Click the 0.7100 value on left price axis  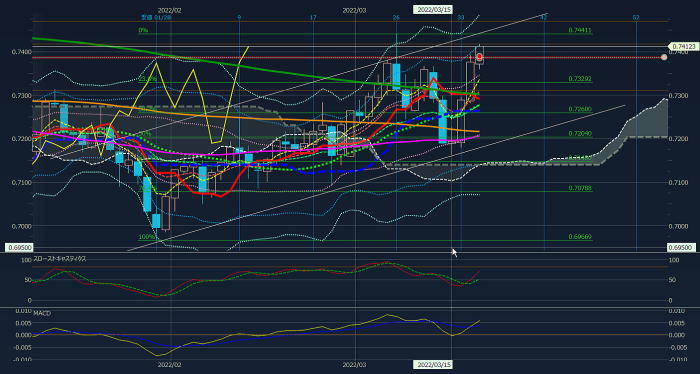coord(21,183)
